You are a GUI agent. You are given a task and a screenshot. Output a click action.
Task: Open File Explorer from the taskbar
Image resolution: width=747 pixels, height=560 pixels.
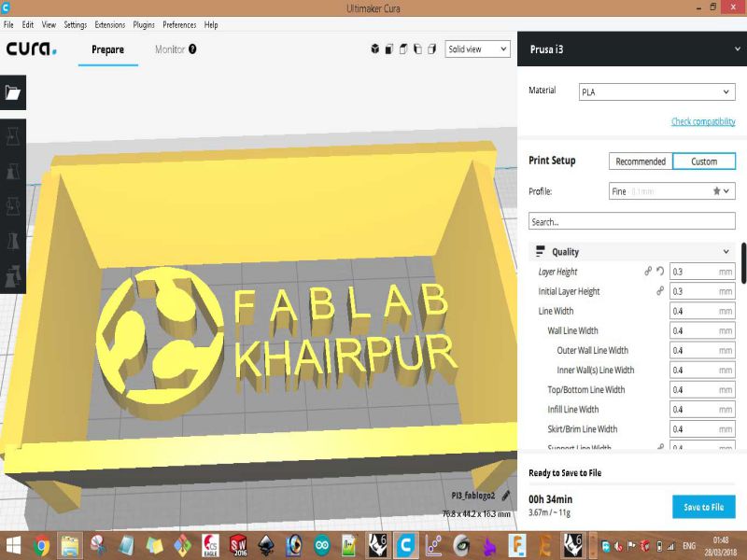tap(70, 545)
